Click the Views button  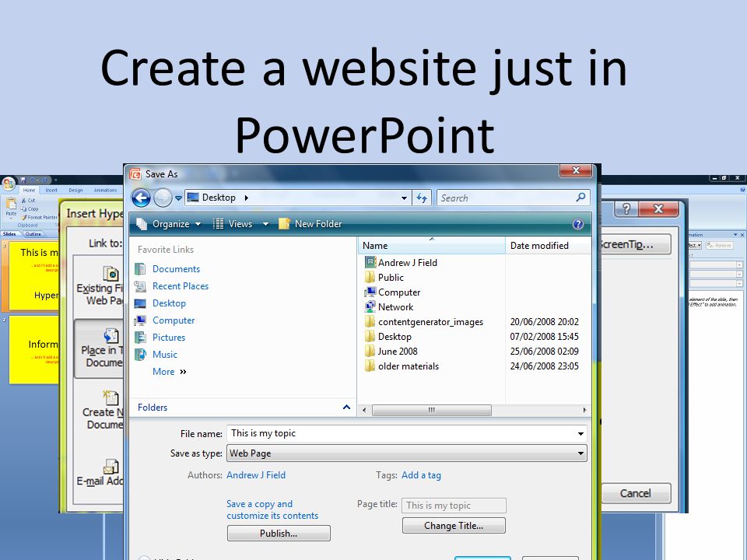(233, 224)
